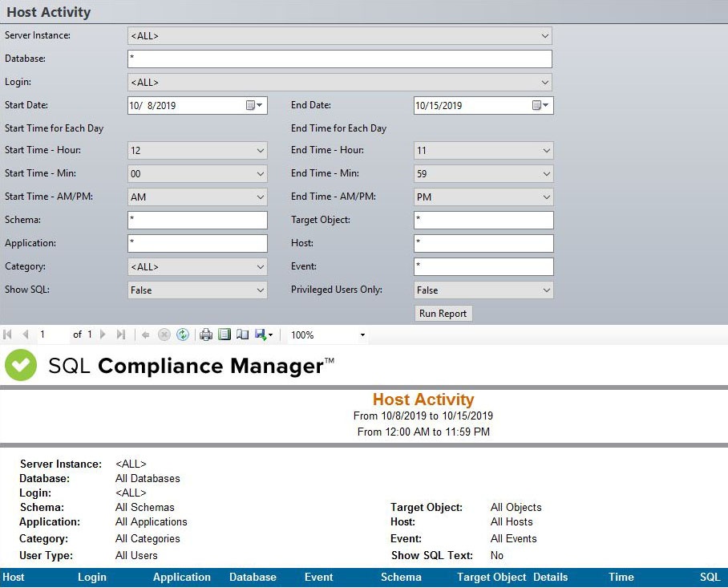
Task: Open page setup
Action: click(242, 335)
